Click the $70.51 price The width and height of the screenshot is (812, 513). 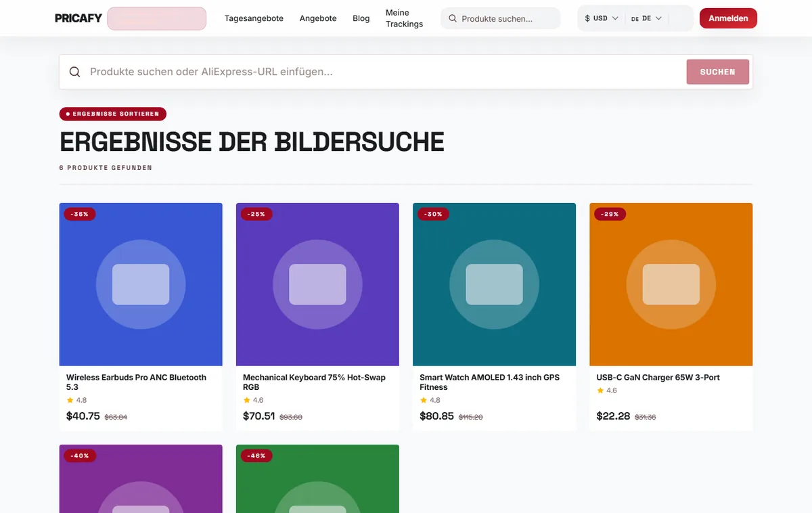coord(259,416)
